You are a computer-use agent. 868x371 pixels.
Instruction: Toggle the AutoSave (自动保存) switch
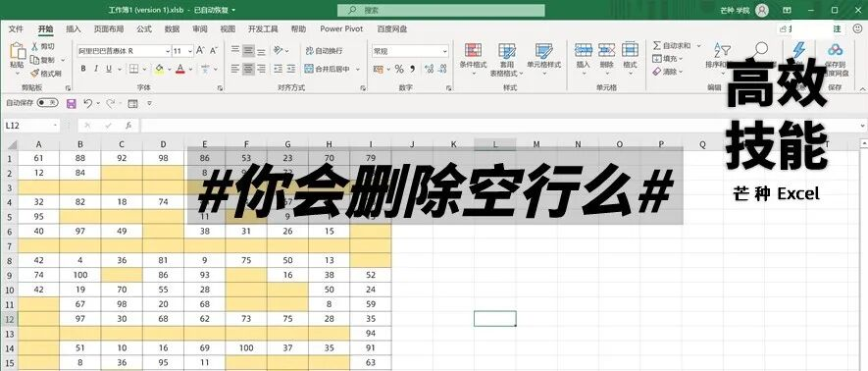pyautogui.click(x=48, y=103)
